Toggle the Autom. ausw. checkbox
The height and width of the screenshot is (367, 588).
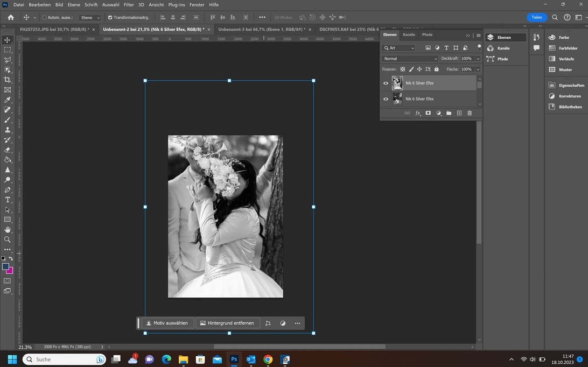tap(44, 17)
